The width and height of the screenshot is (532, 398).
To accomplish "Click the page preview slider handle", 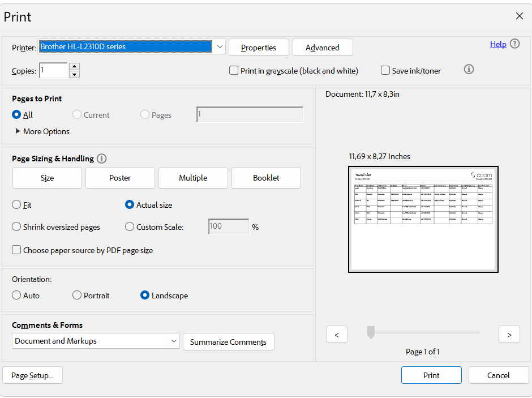I will (x=371, y=332).
